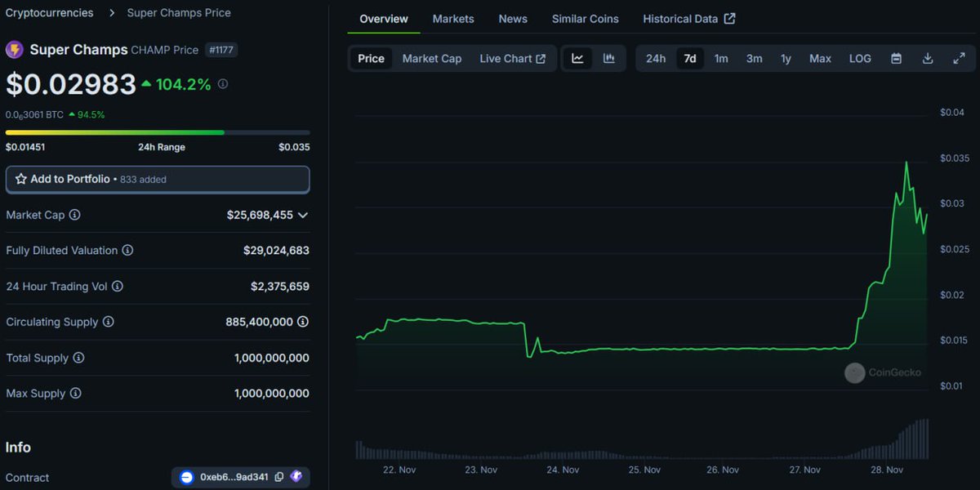Screen dimensions: 980x490
Task: Click Add to Portfolio button
Action: 158,179
